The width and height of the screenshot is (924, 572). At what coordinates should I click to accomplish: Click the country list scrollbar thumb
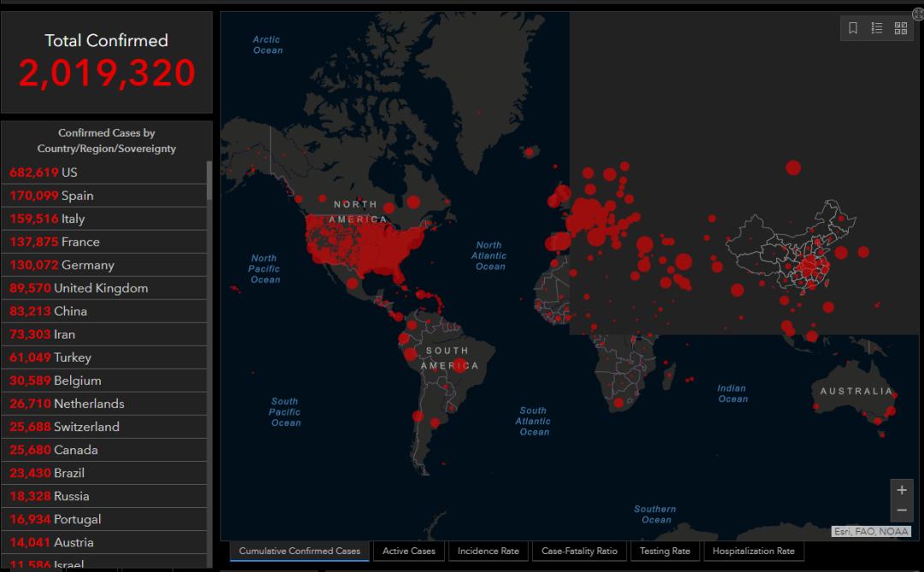click(x=210, y=181)
